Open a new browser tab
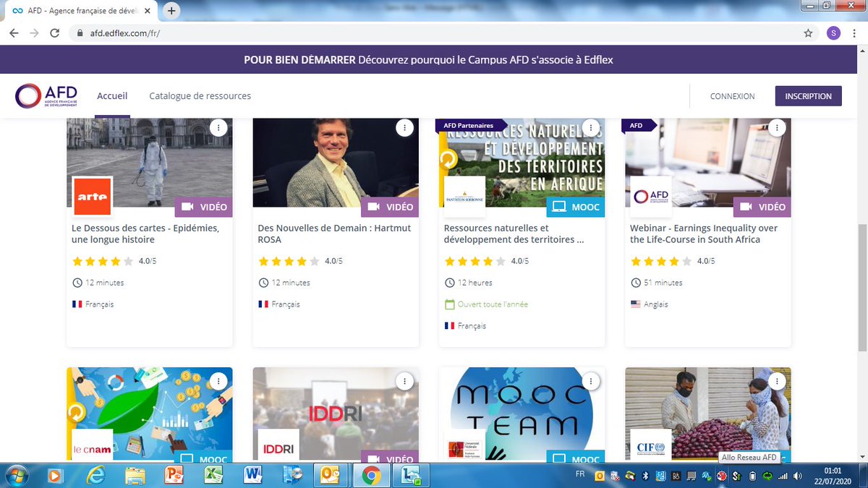868x488 pixels. point(171,11)
